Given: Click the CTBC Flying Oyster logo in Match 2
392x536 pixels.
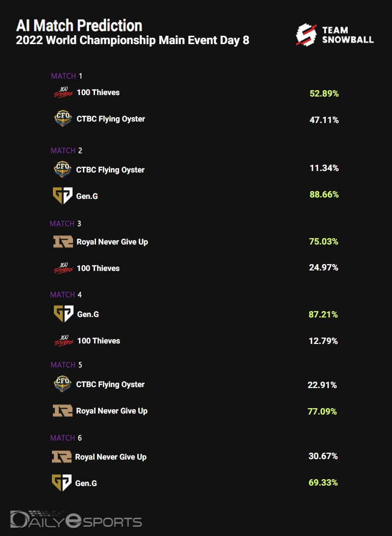Looking at the screenshot, I should [x=62, y=170].
